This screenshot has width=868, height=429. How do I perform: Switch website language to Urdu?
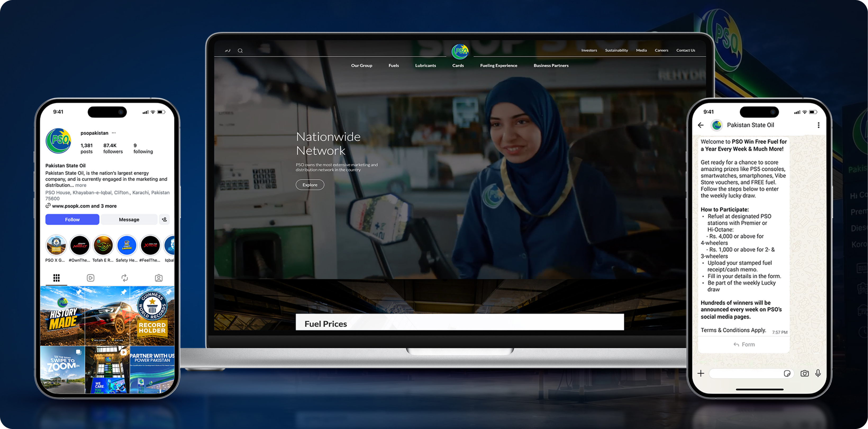[228, 51]
